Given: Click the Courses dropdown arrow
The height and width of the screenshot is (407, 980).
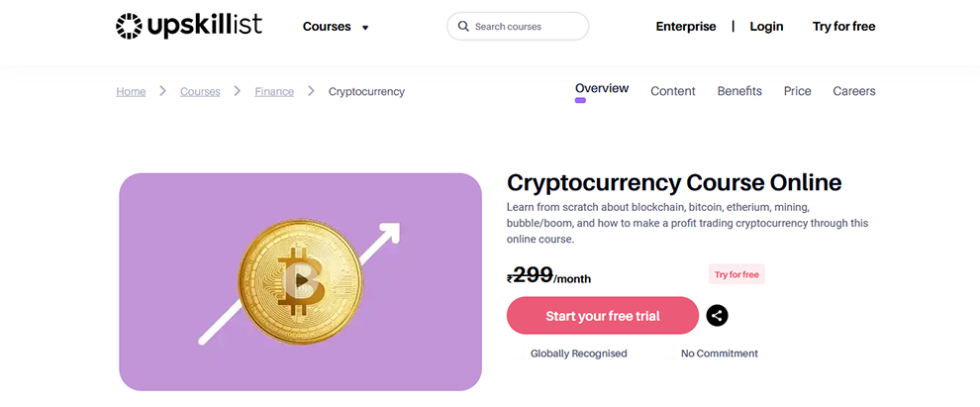Looking at the screenshot, I should click(x=365, y=28).
